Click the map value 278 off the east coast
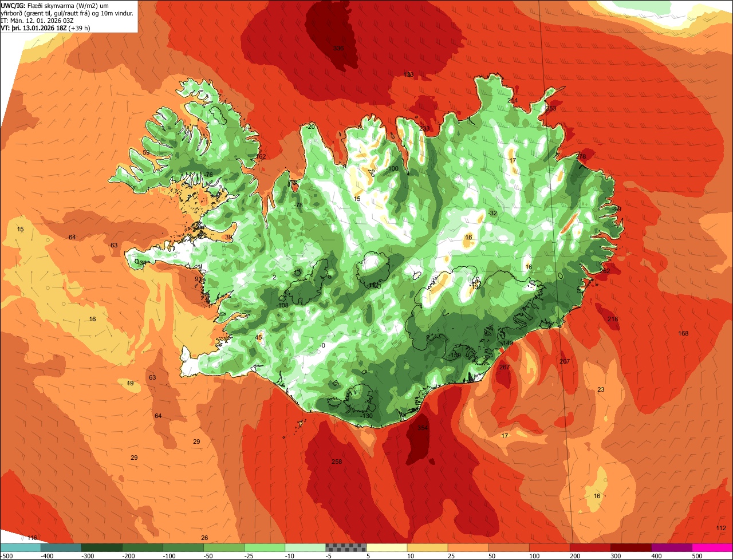The height and width of the screenshot is (560, 733). [x=581, y=156]
